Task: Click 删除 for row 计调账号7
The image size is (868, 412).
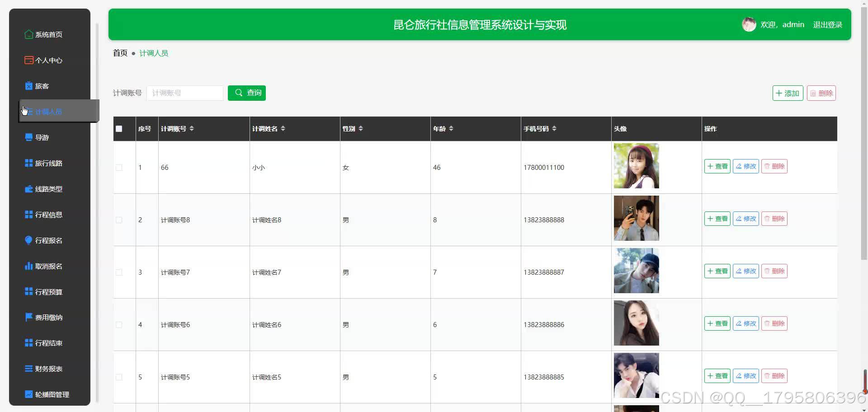Action: (774, 271)
